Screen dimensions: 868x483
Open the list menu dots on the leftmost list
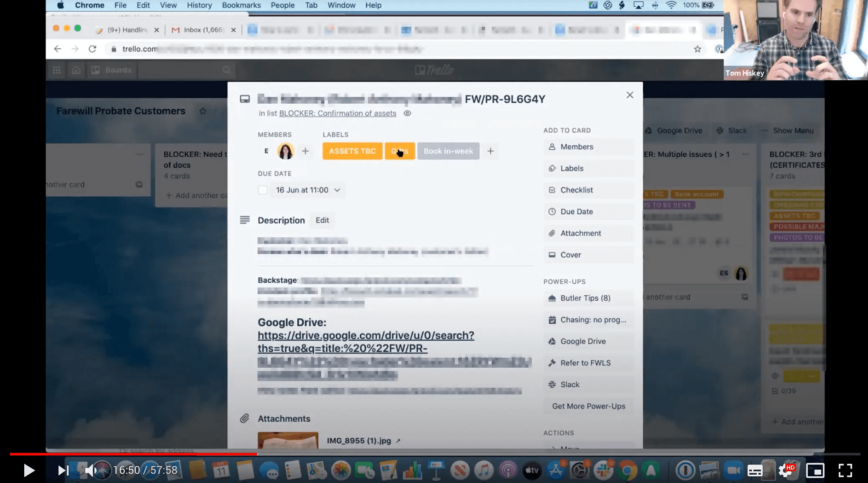140,154
